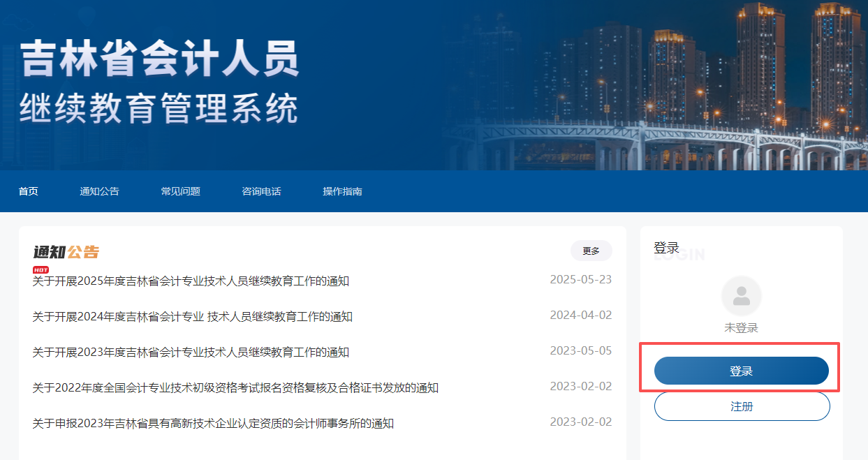Select the 首页 menu item

coord(28,191)
